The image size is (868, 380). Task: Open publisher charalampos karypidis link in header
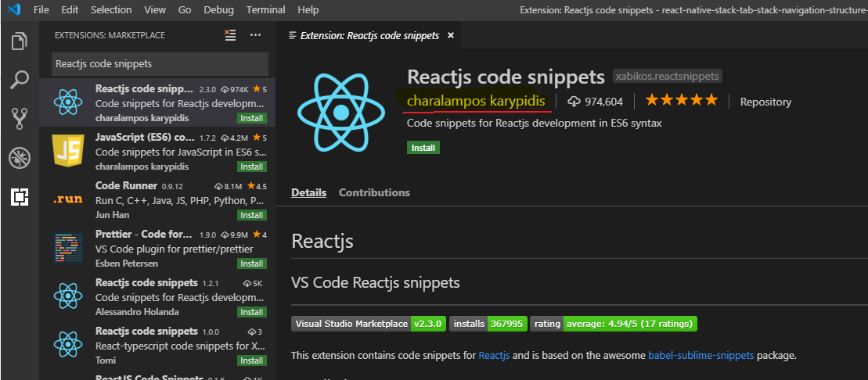[476, 101]
